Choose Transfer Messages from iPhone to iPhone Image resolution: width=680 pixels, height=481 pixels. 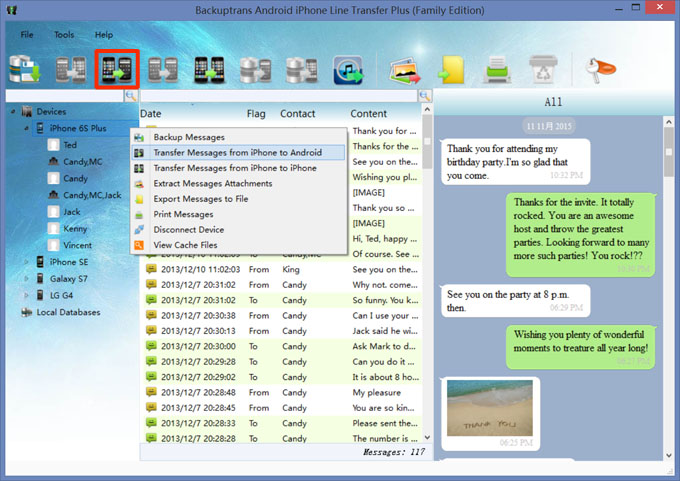(x=239, y=168)
